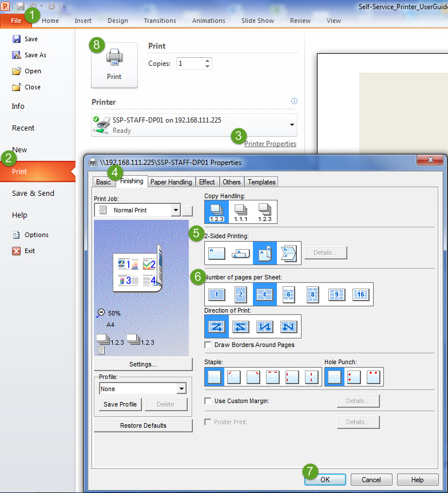Choose 16 pages per sheet layout
The image size is (448, 493).
pyautogui.click(x=360, y=294)
